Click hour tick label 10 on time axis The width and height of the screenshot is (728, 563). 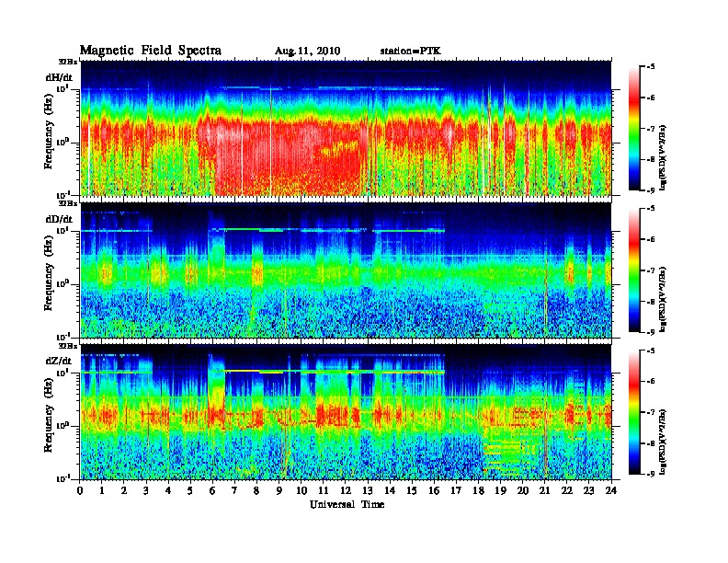click(301, 490)
